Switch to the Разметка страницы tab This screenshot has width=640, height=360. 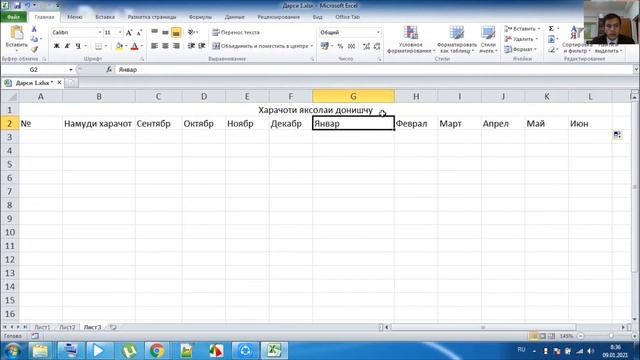click(152, 17)
